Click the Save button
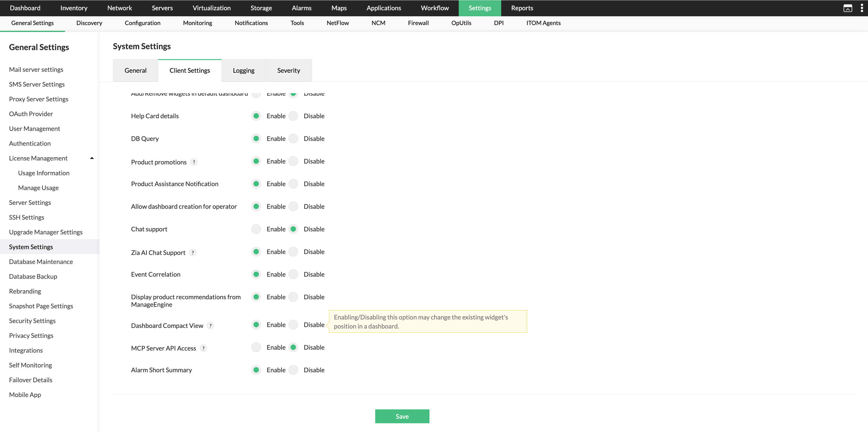This screenshot has height=432, width=868. click(x=402, y=416)
